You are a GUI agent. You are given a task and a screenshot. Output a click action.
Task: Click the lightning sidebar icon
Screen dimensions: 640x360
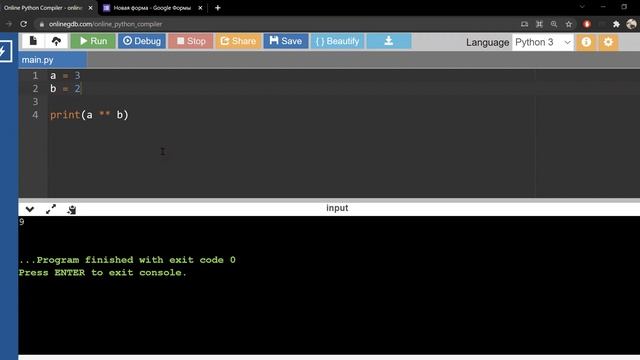point(5,51)
